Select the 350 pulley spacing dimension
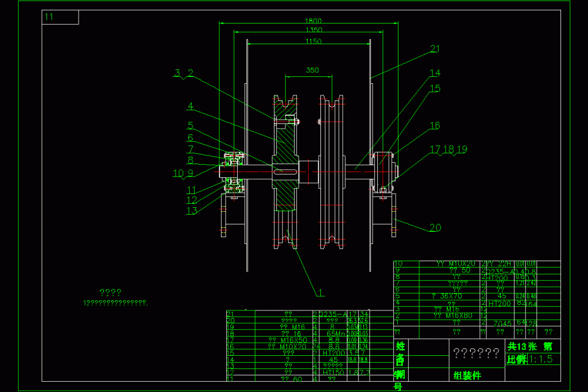The width and height of the screenshot is (588, 392). point(312,71)
